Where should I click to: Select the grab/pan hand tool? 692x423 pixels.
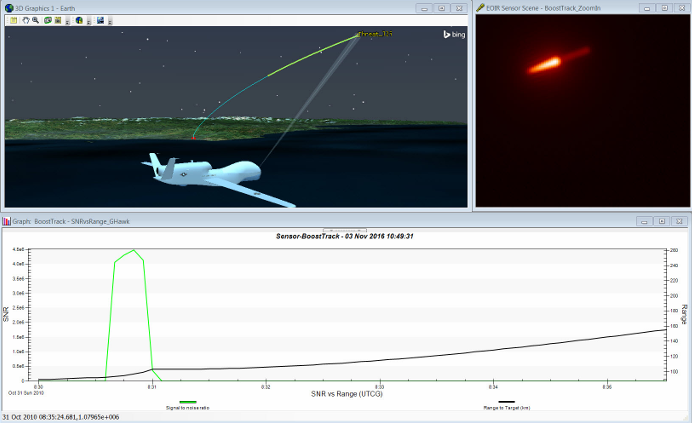26,20
